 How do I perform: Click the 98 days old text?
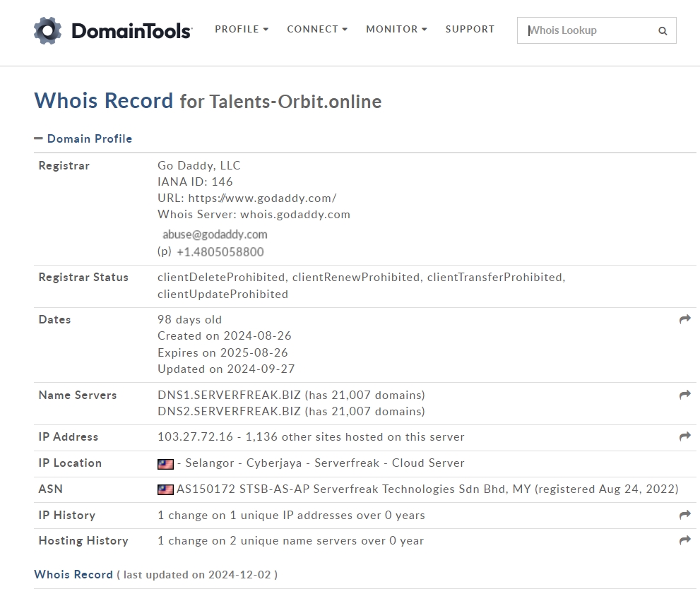coord(190,319)
